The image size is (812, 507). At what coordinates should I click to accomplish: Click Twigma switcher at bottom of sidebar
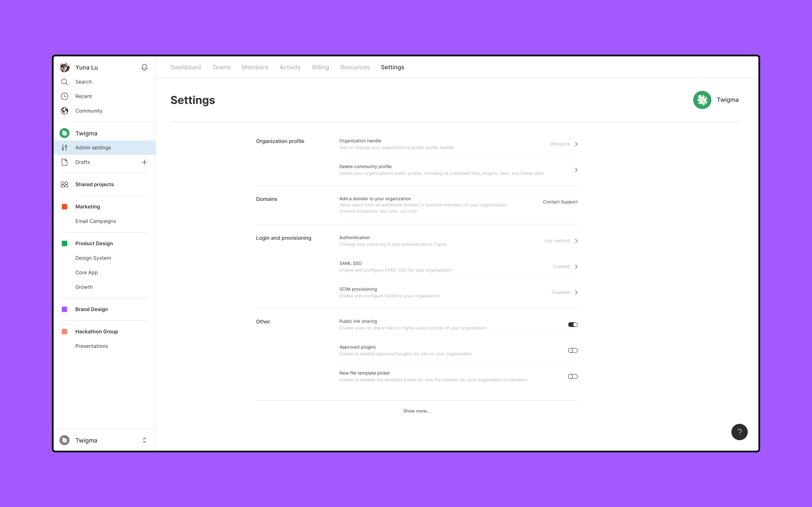104,441
